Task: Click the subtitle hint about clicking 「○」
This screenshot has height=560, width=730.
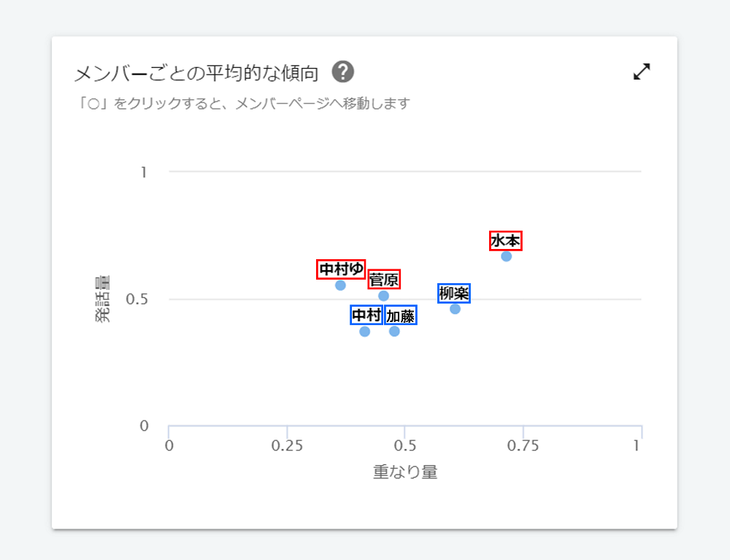Action: 242,103
